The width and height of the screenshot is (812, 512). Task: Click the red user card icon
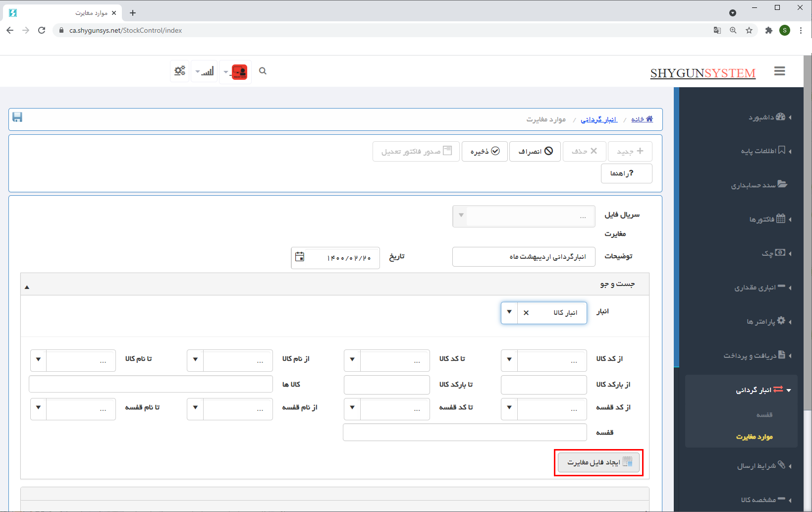tap(239, 72)
